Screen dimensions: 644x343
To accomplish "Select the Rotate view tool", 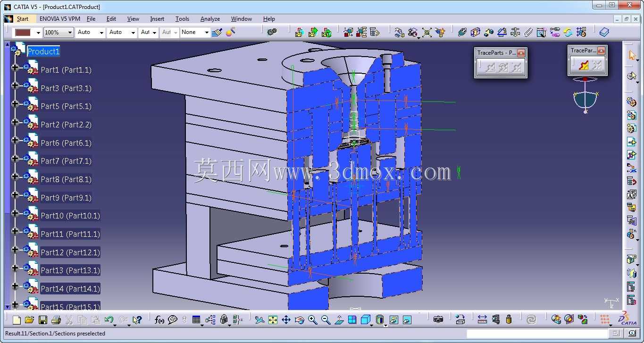I will point(299,320).
